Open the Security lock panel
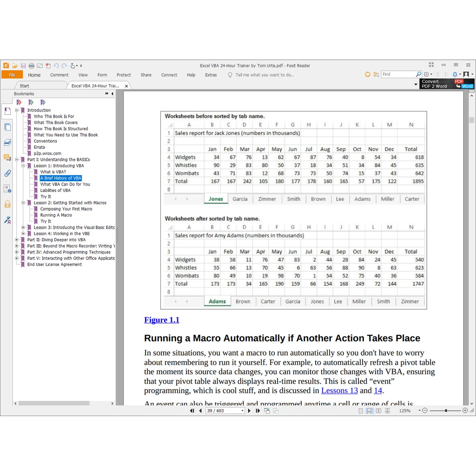This screenshot has width=476, height=476. (7, 204)
